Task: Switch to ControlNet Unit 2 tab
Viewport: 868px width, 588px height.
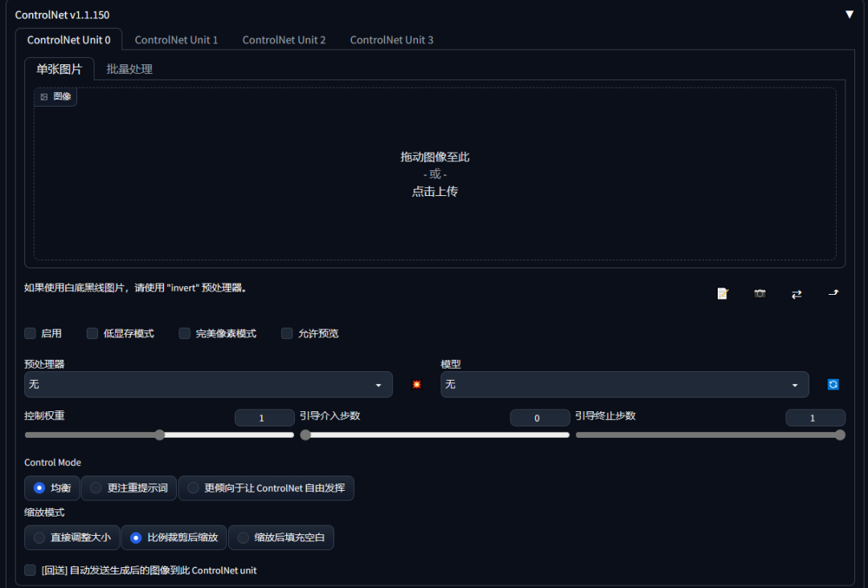Action: 284,40
